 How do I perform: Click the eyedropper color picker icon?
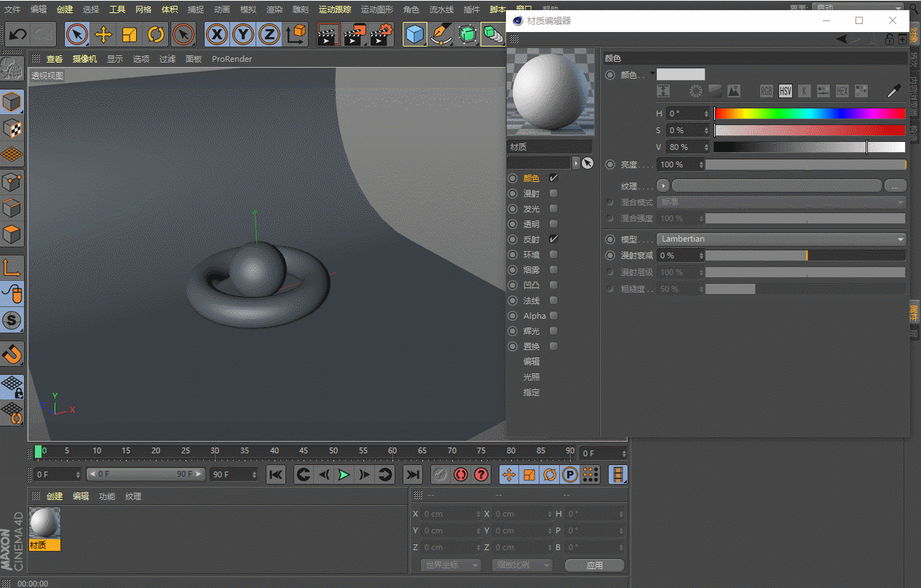pyautogui.click(x=893, y=91)
